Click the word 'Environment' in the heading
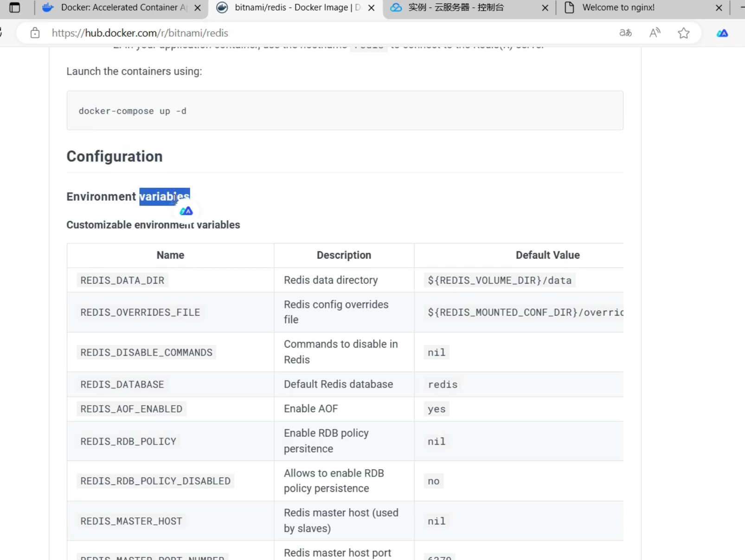This screenshot has width=745, height=560. 101,197
